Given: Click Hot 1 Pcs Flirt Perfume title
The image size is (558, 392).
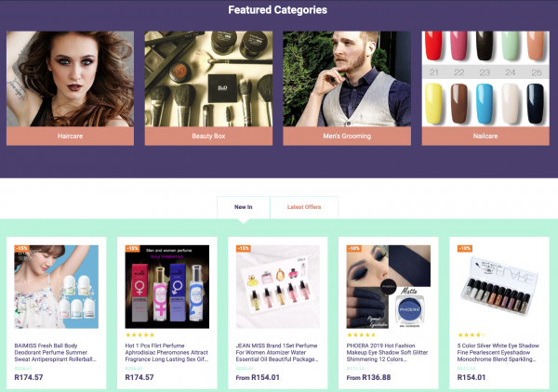Looking at the screenshot, I should (166, 353).
